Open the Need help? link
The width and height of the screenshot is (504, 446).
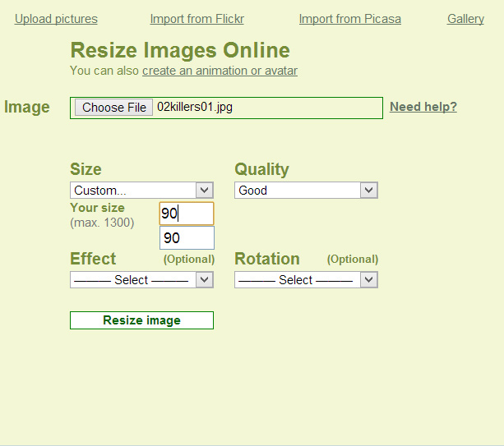coord(423,107)
